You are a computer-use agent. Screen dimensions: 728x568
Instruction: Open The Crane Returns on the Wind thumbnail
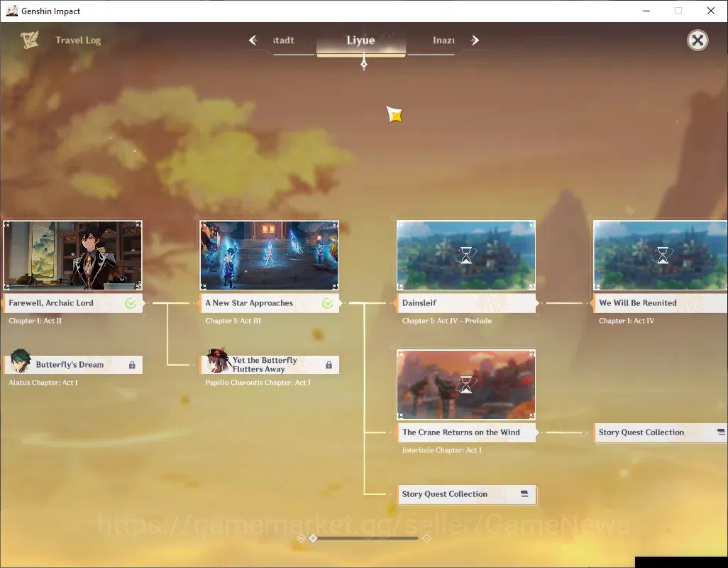coord(466,385)
